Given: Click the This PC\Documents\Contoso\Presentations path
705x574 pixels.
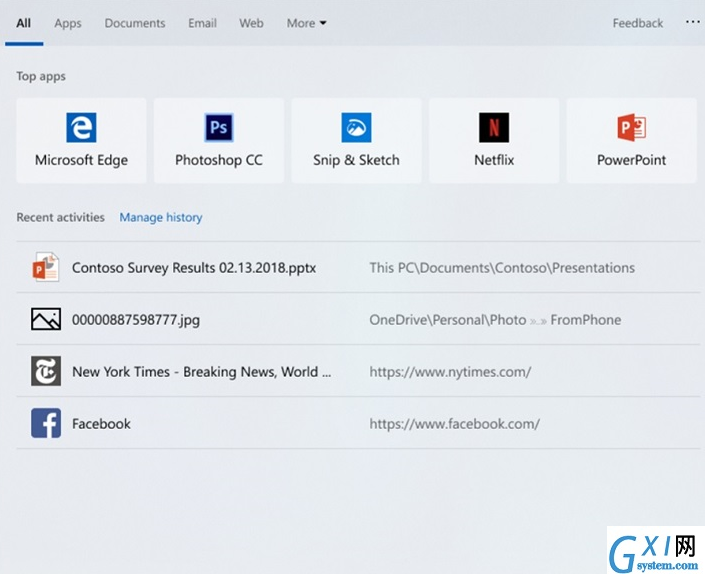Looking at the screenshot, I should (x=502, y=268).
